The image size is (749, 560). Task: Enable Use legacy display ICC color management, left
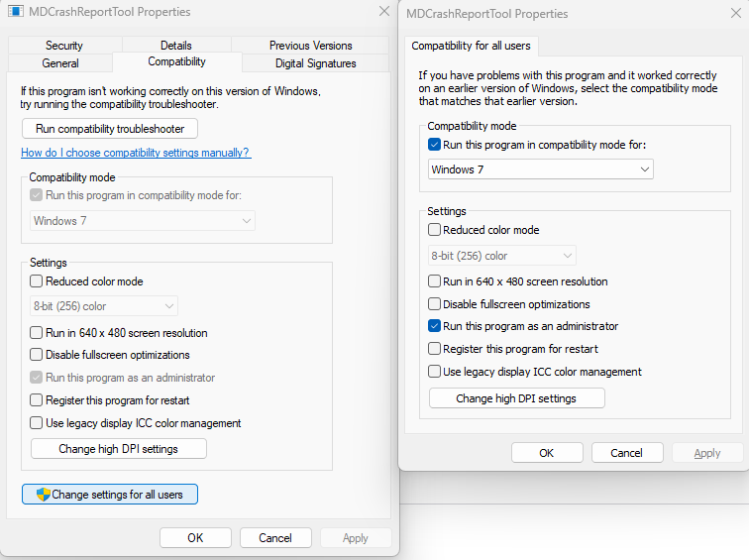coord(38,423)
